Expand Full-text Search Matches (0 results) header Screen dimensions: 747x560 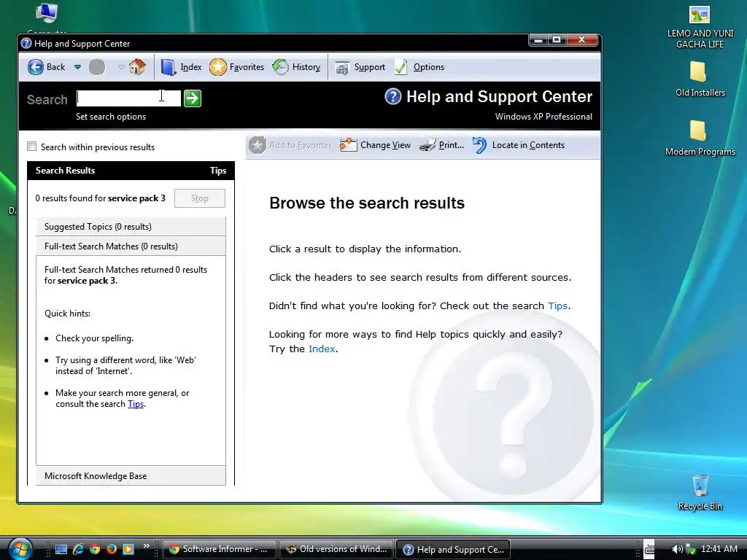click(131, 246)
